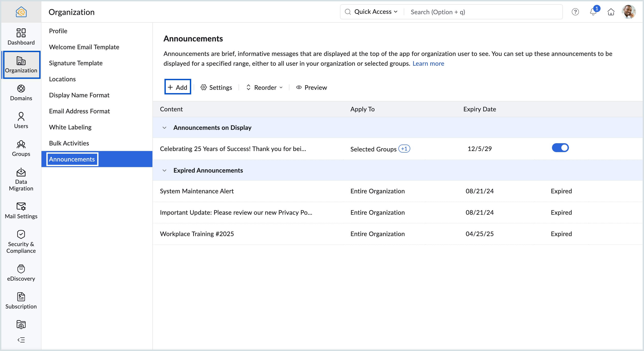Go to Domains in the sidebar
This screenshot has width=644, height=351.
tap(21, 92)
